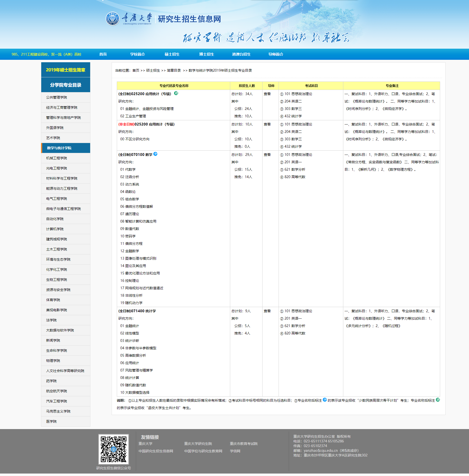
Task: Select 生物工程学院 in sidebar
Action: [x=66, y=280]
